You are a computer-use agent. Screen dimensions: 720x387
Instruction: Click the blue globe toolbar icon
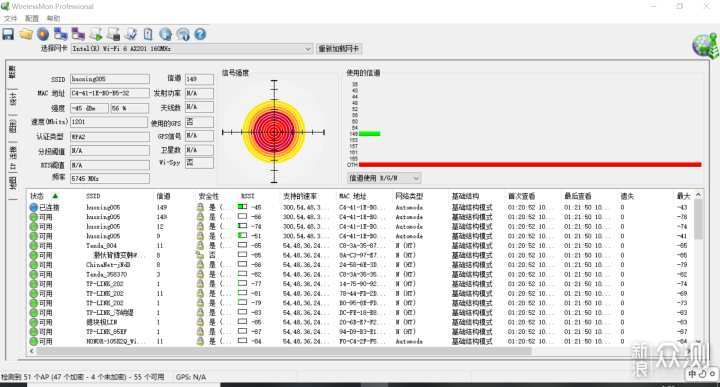tap(165, 34)
